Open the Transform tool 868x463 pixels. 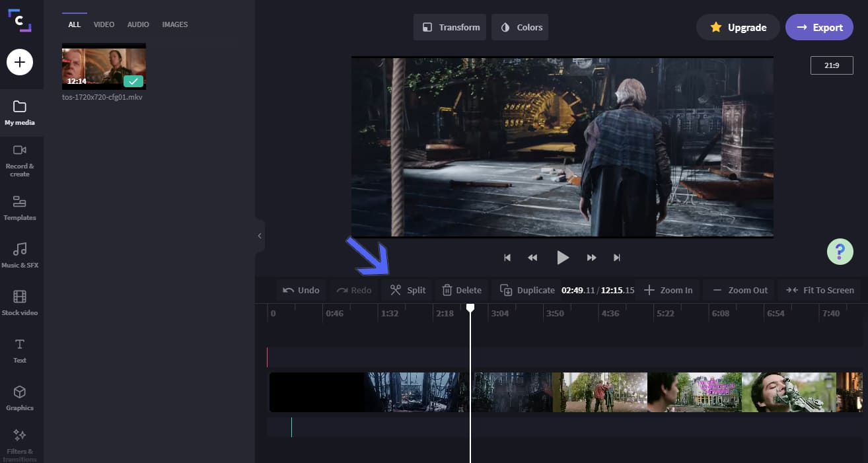click(x=451, y=27)
